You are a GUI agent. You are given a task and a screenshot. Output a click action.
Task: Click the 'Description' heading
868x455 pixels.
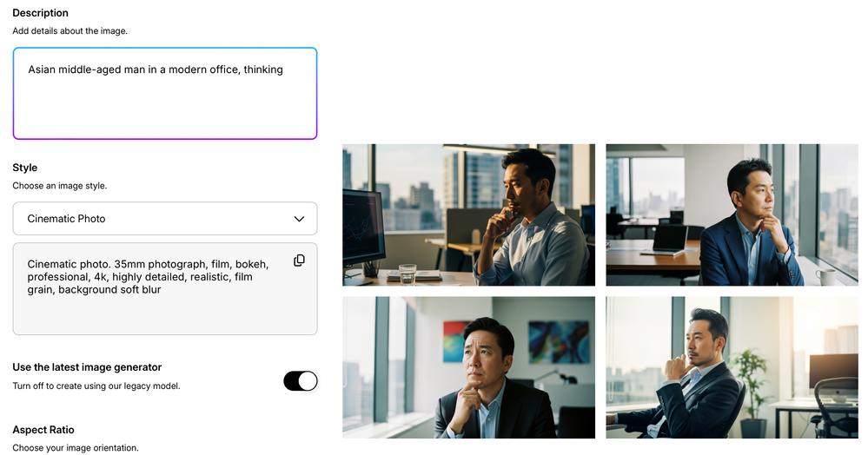[41, 13]
